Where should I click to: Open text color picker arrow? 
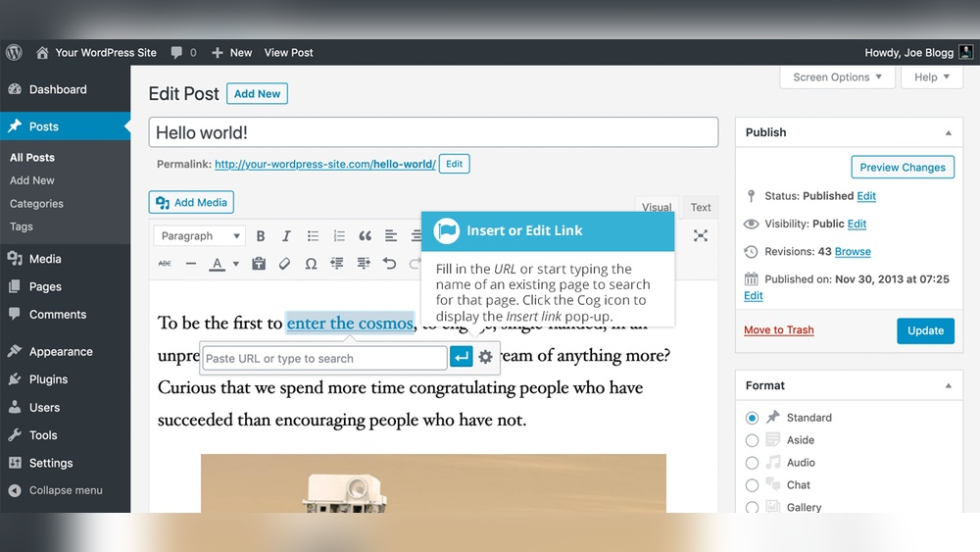[235, 264]
